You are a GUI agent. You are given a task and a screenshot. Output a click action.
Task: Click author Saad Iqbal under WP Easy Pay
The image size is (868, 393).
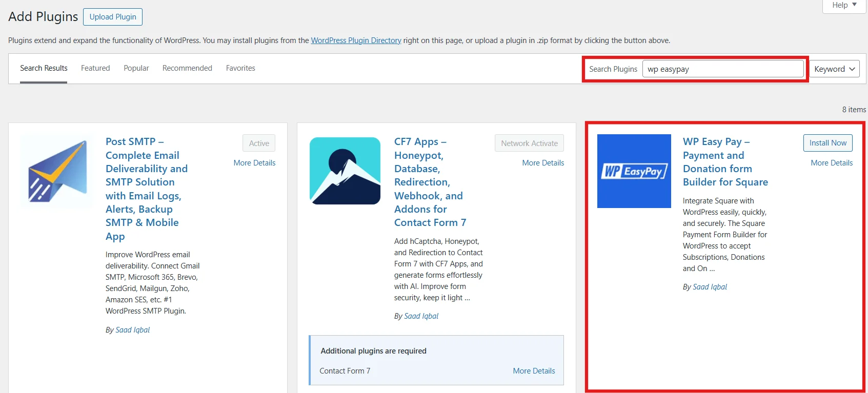pyautogui.click(x=710, y=287)
